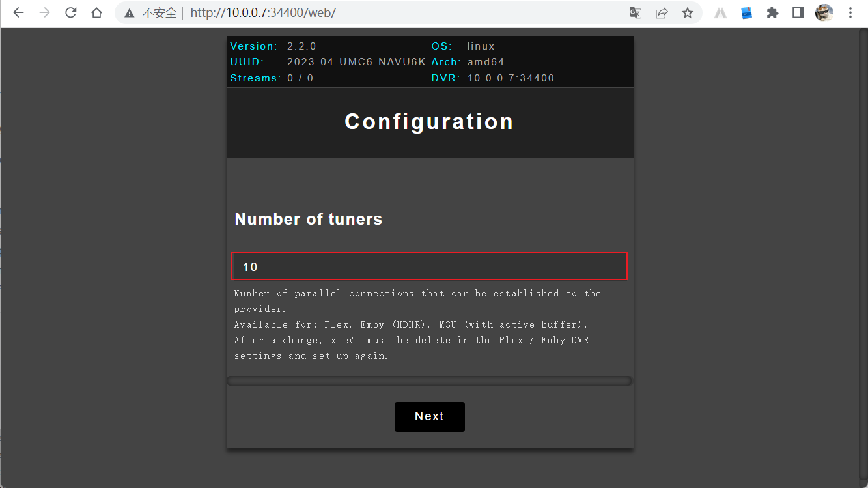Open Chrome's three-dot menu
Screen dimensions: 868x488
click(850, 13)
